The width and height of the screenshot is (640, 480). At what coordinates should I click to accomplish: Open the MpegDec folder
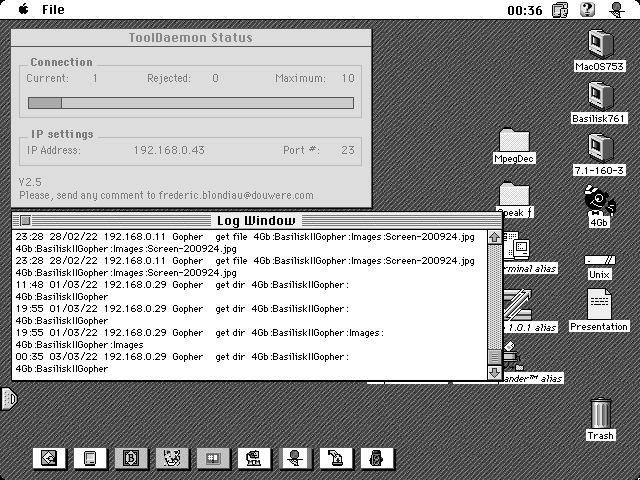click(x=515, y=141)
